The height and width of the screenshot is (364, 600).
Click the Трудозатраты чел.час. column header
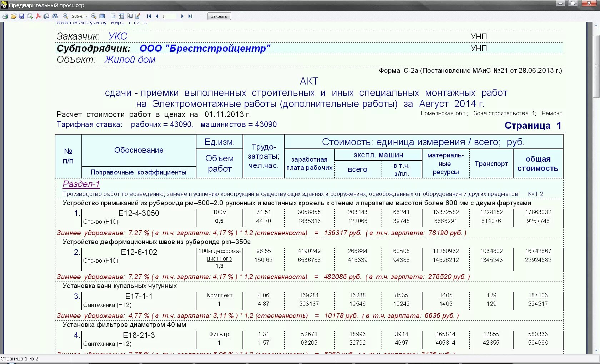click(x=264, y=156)
